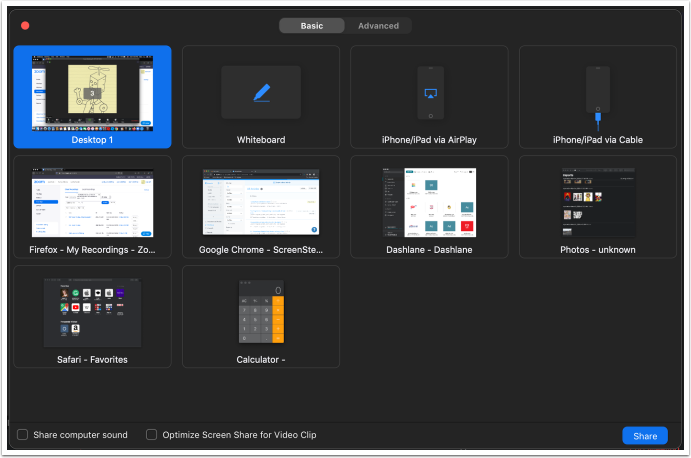Select the Desktop 1 screen thumbnail
This screenshot has width=691, height=458.
pos(92,92)
